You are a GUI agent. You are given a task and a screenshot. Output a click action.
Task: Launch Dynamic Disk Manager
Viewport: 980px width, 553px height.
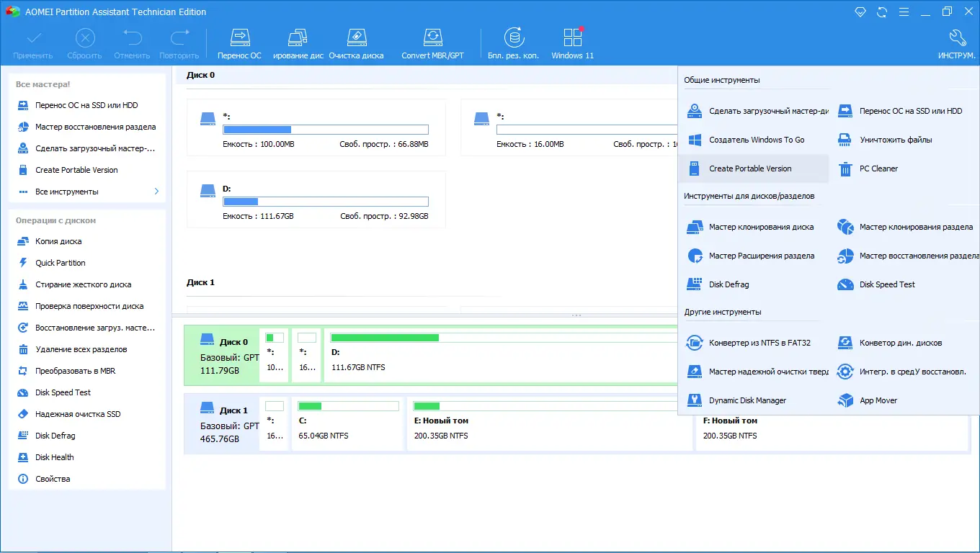(x=754, y=400)
